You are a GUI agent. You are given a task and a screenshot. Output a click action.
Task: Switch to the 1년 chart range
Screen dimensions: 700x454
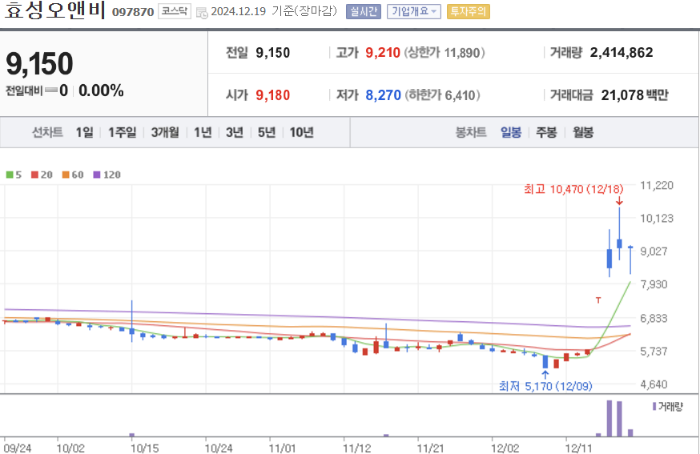click(x=203, y=132)
